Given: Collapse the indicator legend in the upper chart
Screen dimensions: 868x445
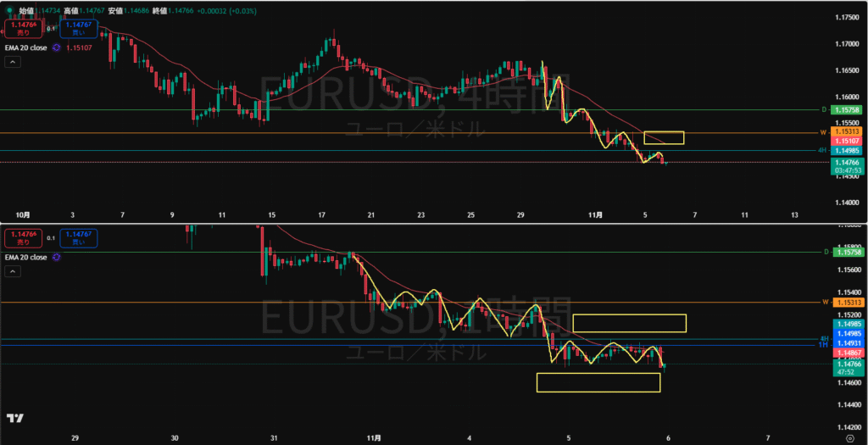Looking at the screenshot, I should coord(13,64).
